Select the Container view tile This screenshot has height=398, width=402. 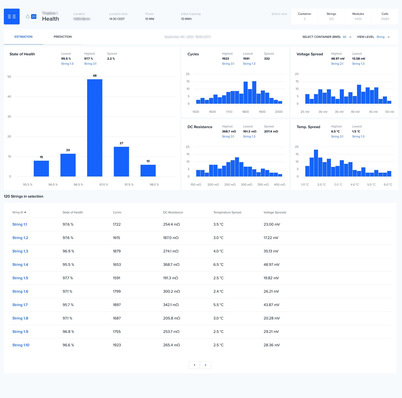tap(304, 16)
